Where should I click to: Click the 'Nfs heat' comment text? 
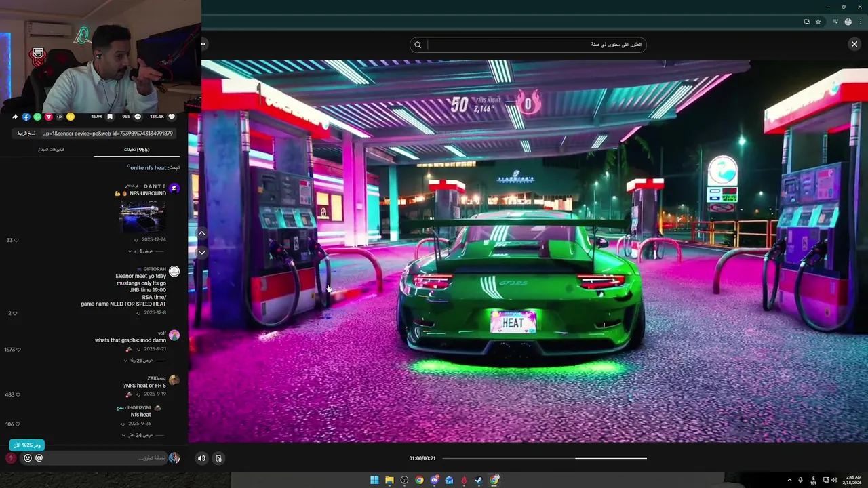coord(141,415)
